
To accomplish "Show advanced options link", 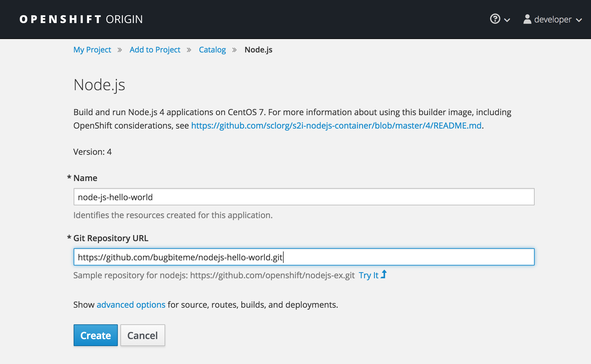I will click(131, 305).
